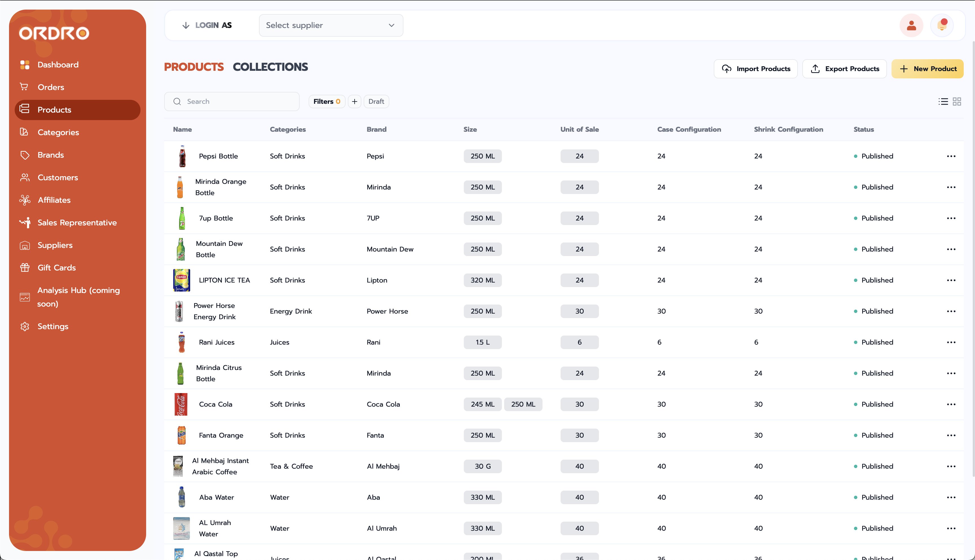The image size is (975, 560).
Task: Switch to the PRODUCTS tab
Action: (x=194, y=67)
